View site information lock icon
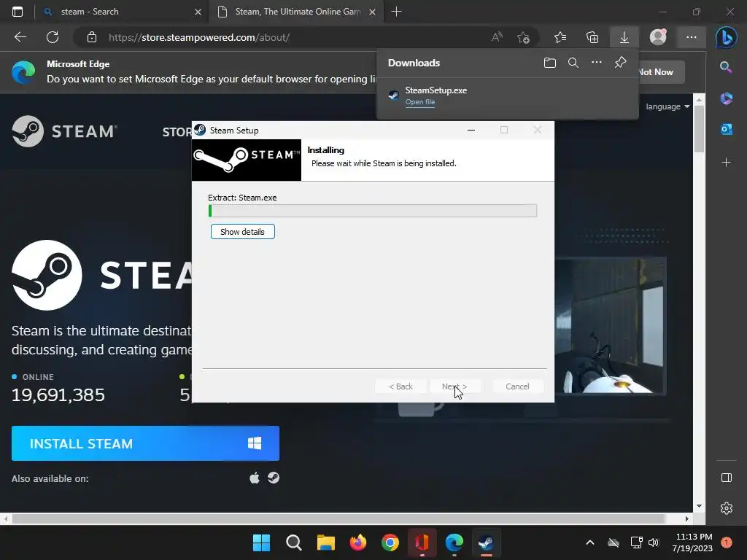This screenshot has height=560, width=747. point(92,37)
